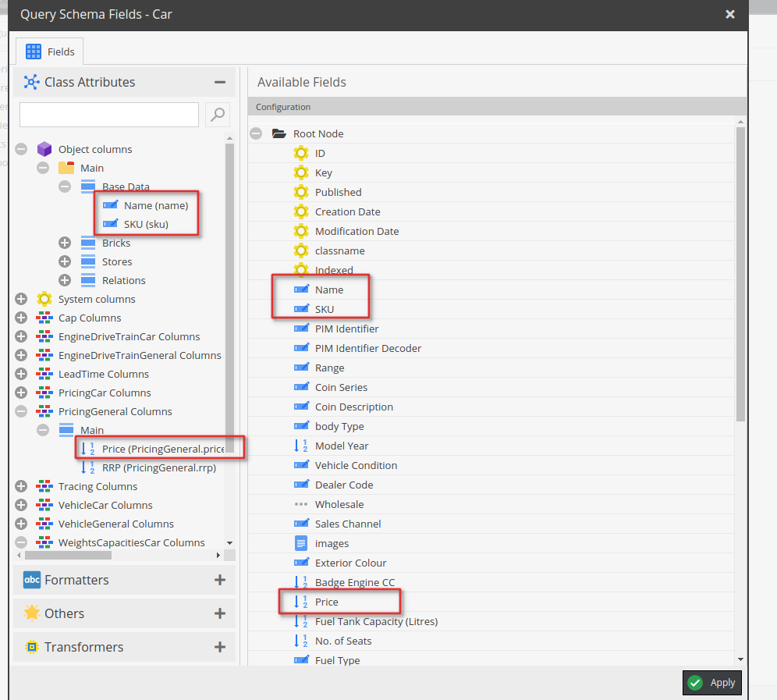The image size is (777, 700).
Task: Click the Apply button
Action: pos(712,683)
